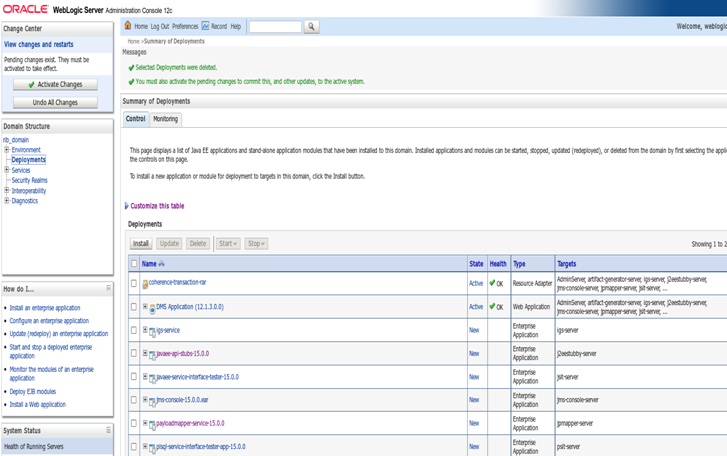
Task: Click the plsql-service-interface-tester application icon
Action: click(x=152, y=448)
